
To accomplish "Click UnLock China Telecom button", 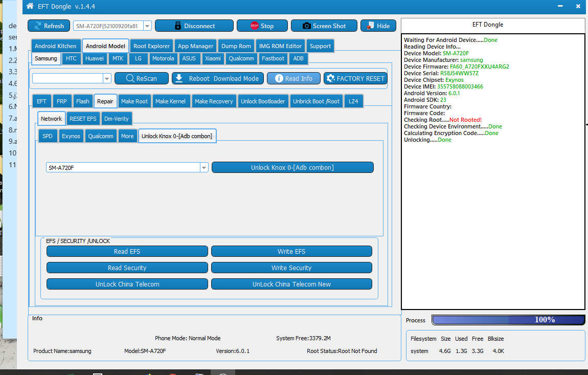I will point(127,284).
